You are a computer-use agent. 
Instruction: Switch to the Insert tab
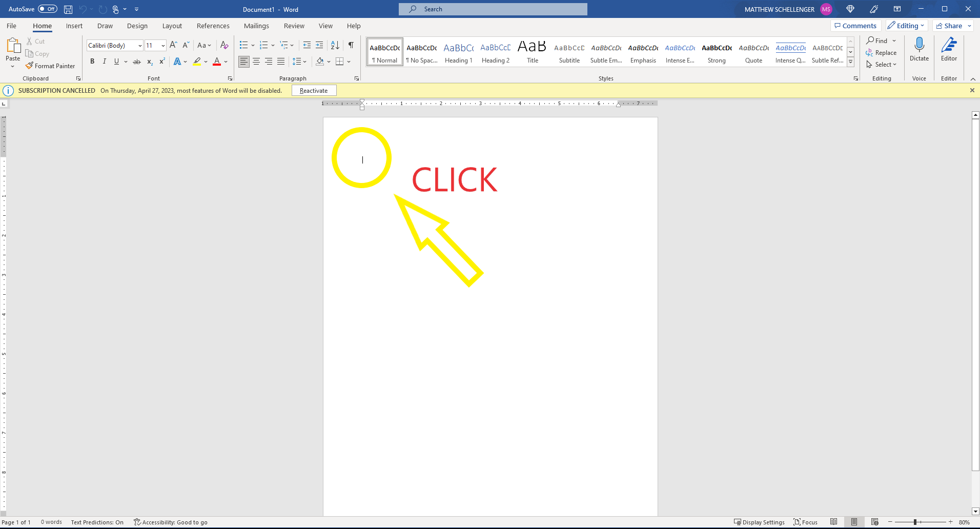[x=74, y=26]
